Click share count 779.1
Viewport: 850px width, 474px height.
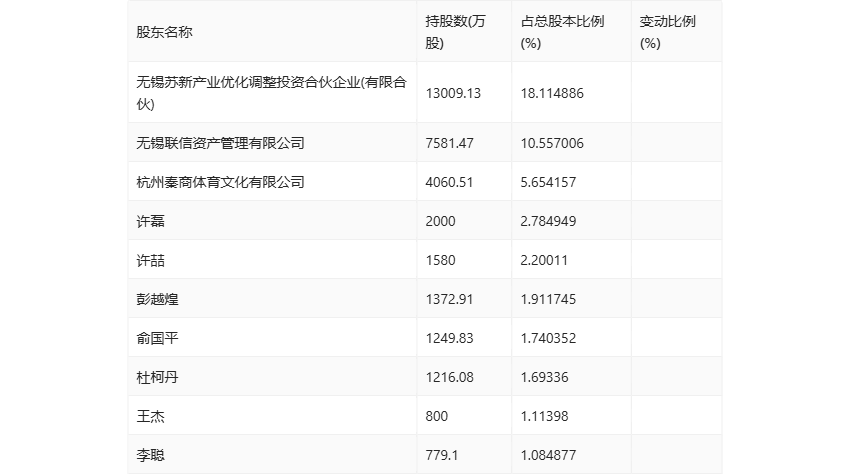click(x=442, y=456)
